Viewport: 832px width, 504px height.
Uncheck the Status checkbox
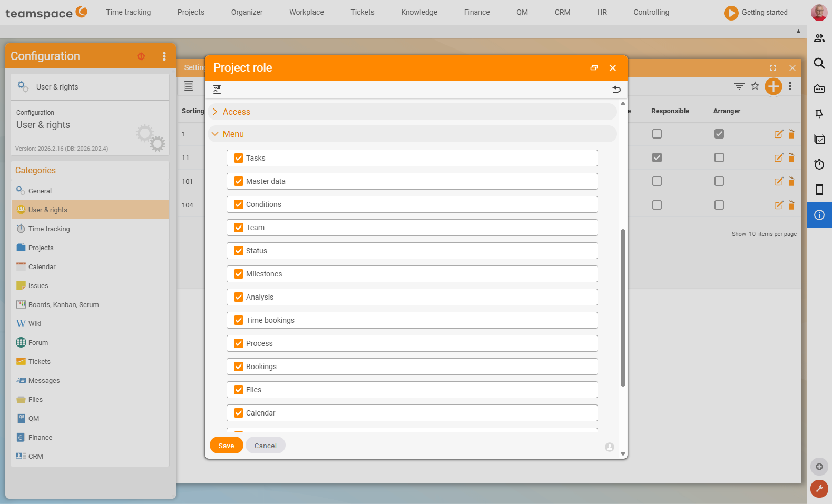point(239,251)
